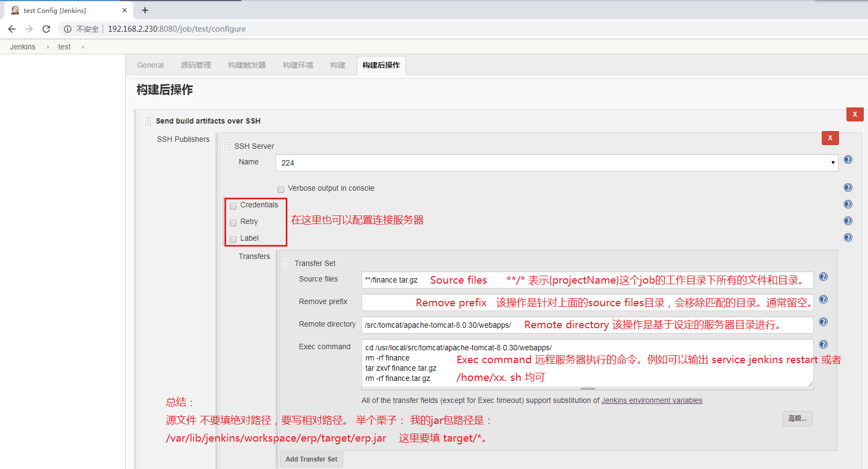Tick the Retry checkbox
The height and width of the screenshot is (469, 868).
(233, 222)
